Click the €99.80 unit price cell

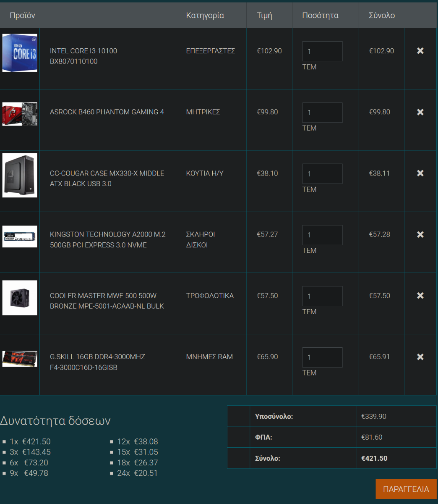(267, 112)
